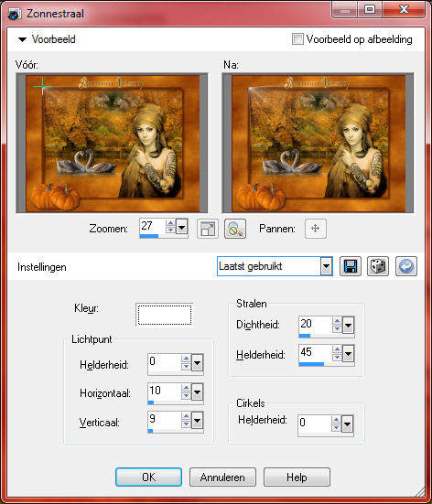Click the Annuleren button

point(222,477)
